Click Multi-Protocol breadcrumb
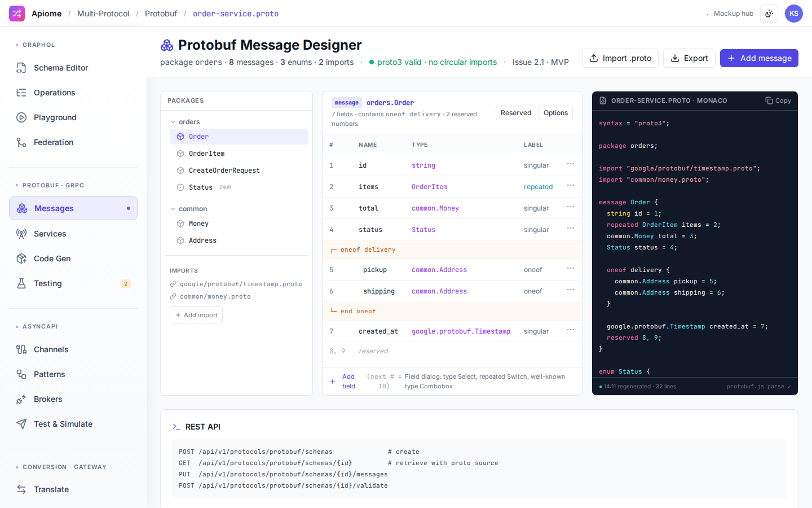The image size is (812, 508). (x=103, y=14)
